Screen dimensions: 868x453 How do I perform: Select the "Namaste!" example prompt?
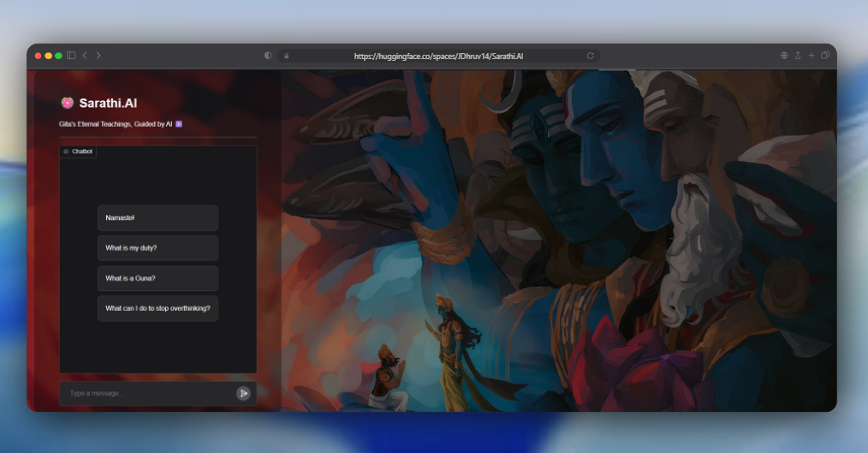coord(158,218)
